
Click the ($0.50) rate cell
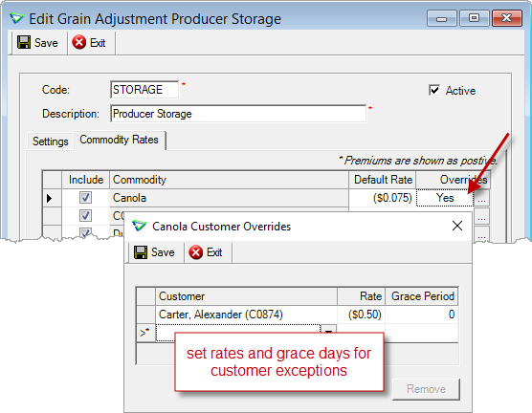[x=362, y=315]
